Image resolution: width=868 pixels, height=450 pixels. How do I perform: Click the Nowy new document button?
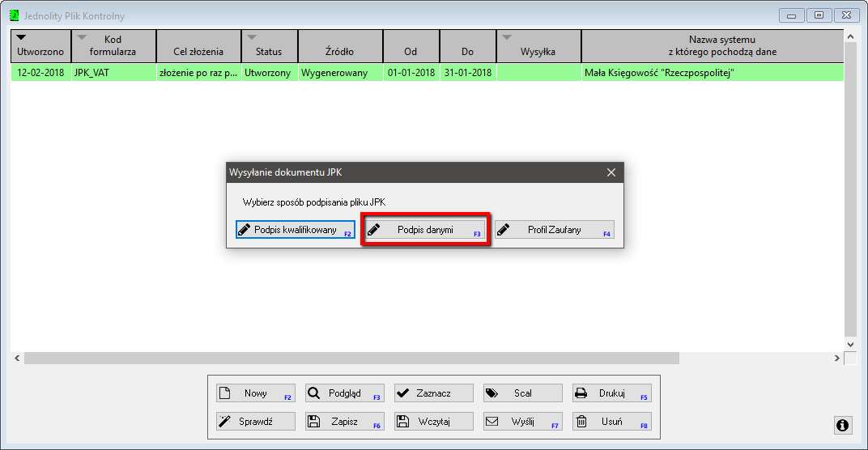click(255, 393)
